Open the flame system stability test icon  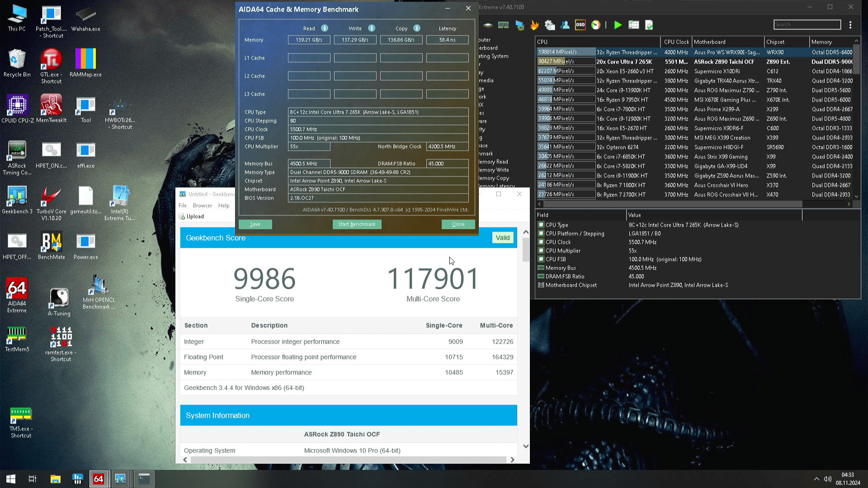tap(534, 25)
